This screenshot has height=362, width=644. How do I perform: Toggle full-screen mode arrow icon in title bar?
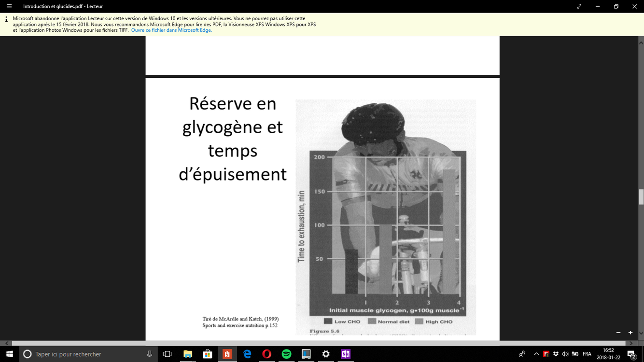tap(579, 6)
